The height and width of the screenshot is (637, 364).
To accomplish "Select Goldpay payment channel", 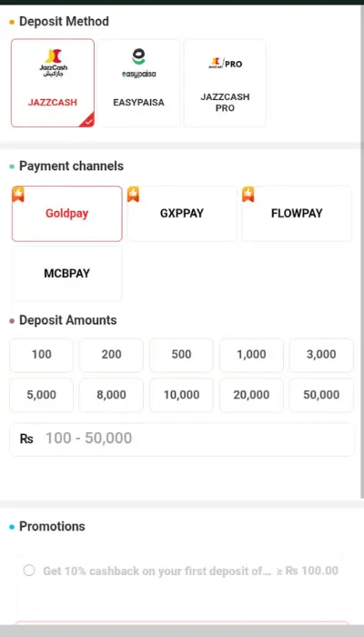I will tap(67, 214).
